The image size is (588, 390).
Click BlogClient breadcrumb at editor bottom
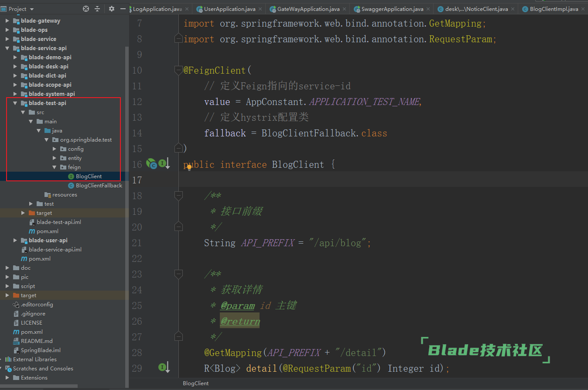[x=196, y=383]
